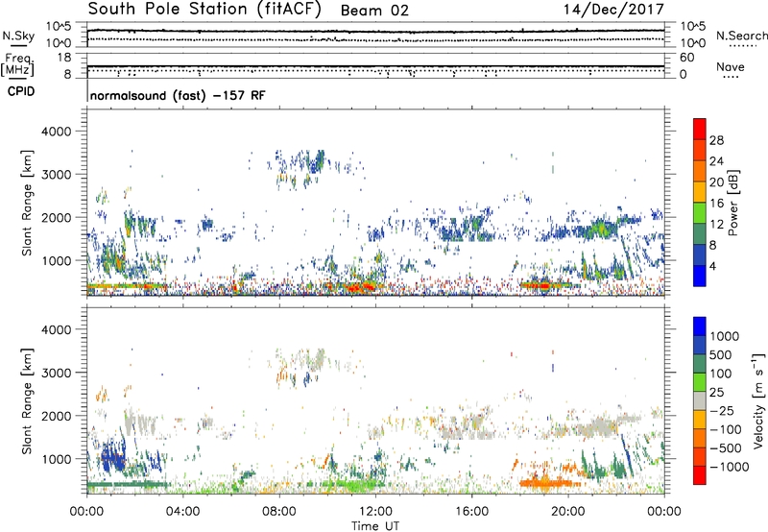The height and width of the screenshot is (532, 768).
Task: Click the Time UT axis label
Action: coord(375,526)
